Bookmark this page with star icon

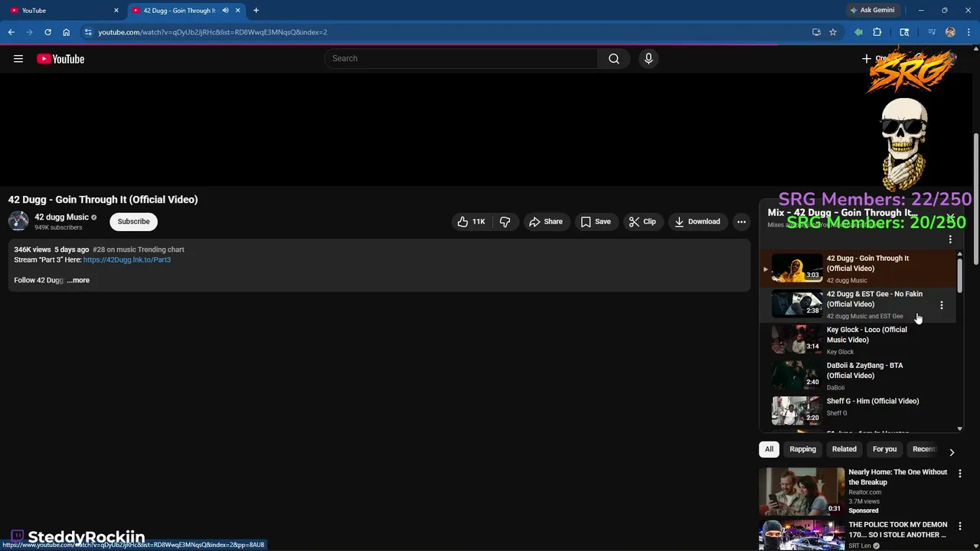coord(833,32)
